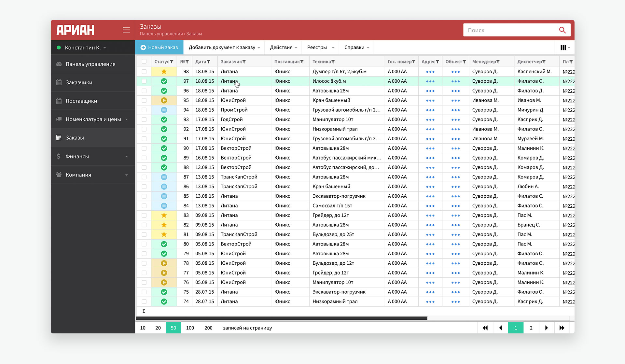625x364 pixels.
Task: Expand Добавить документ к заказу dropdown
Action: [x=224, y=48]
